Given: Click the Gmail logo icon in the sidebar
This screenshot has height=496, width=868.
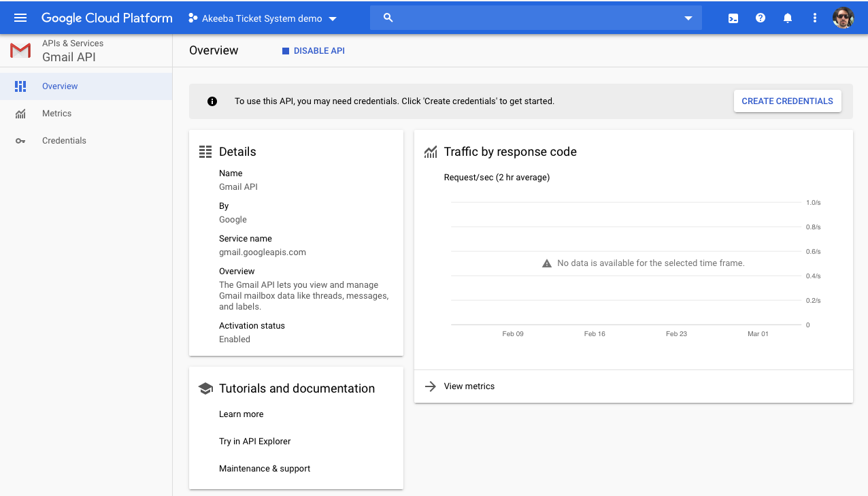Looking at the screenshot, I should [x=20, y=50].
